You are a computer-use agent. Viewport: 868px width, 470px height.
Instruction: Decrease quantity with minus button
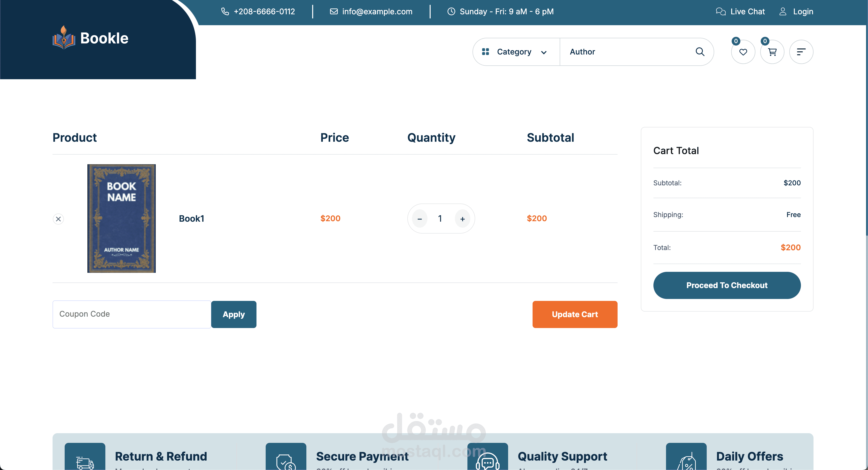point(419,219)
